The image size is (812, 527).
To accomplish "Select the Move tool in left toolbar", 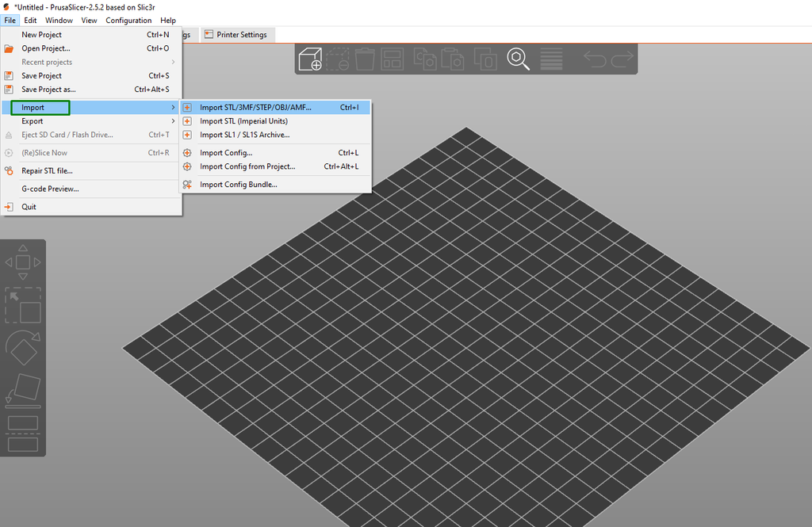I will [x=23, y=262].
